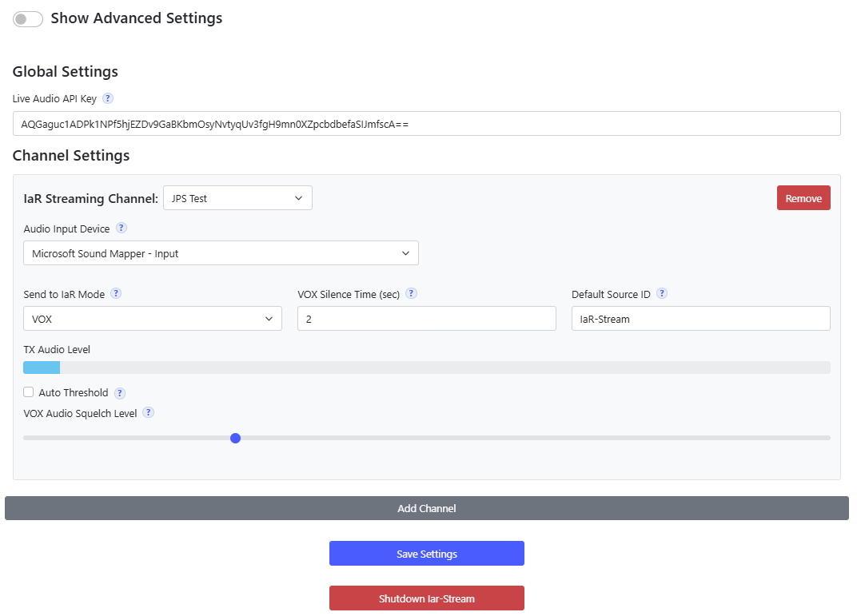Click help icon next to Send to IaR Mode
Viewport: 857px width, 616px height.
coord(116,293)
